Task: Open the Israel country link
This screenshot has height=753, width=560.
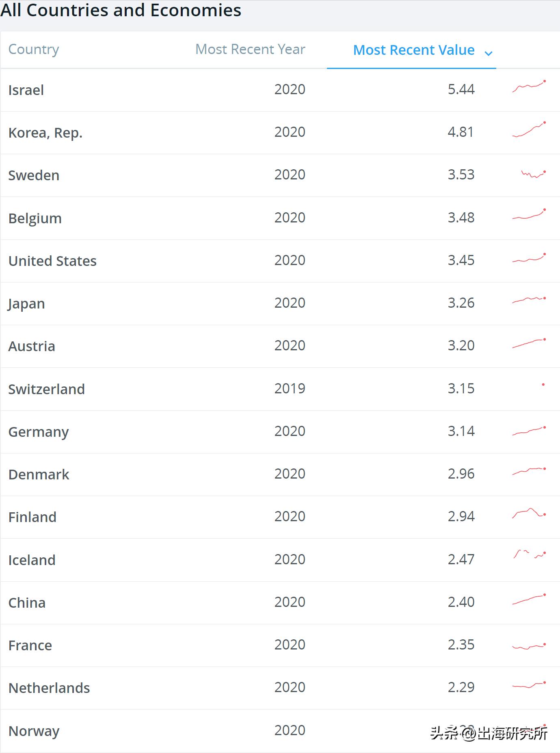Action: click(26, 90)
